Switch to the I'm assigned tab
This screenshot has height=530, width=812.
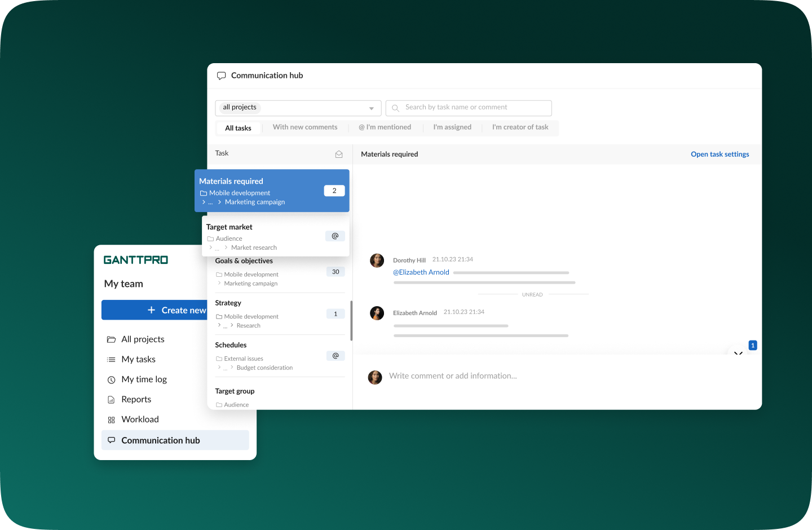click(x=452, y=127)
